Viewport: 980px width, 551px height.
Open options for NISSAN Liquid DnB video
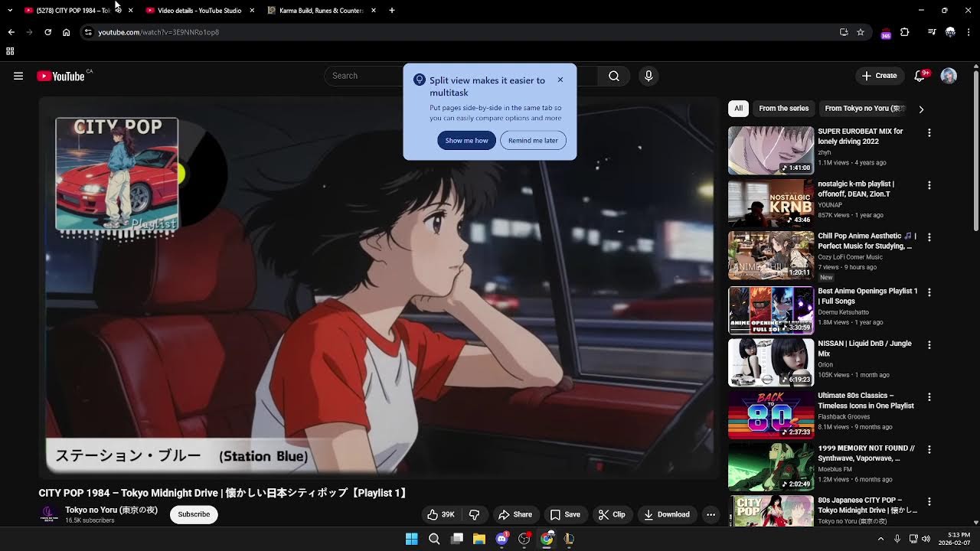(x=929, y=344)
